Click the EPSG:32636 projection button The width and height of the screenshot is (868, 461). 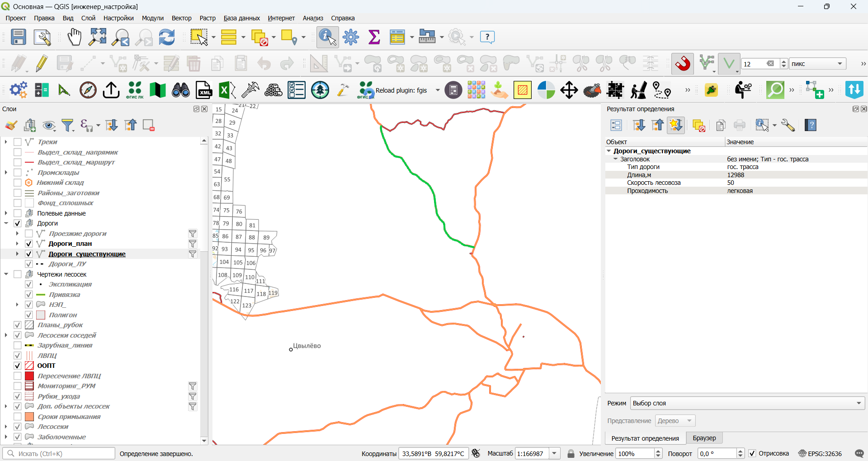click(x=820, y=453)
